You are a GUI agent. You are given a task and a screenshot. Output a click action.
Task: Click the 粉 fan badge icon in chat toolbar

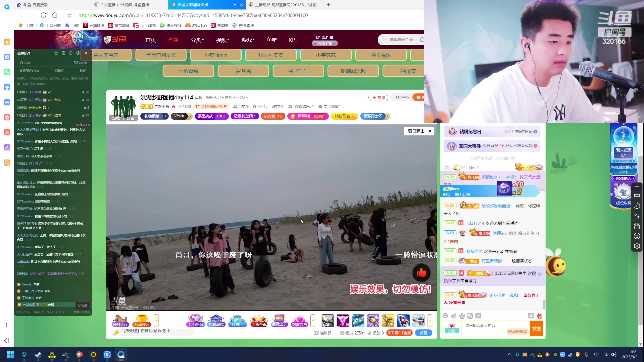pos(470,316)
